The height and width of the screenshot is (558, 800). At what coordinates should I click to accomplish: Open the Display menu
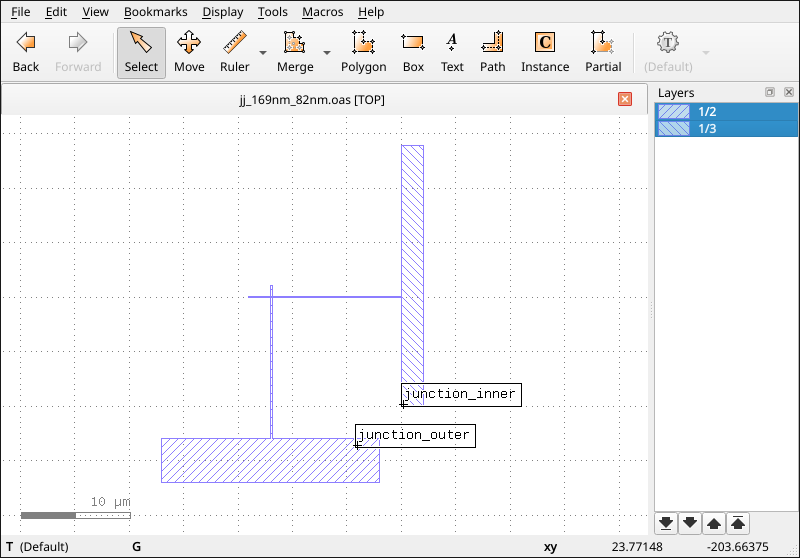[222, 12]
